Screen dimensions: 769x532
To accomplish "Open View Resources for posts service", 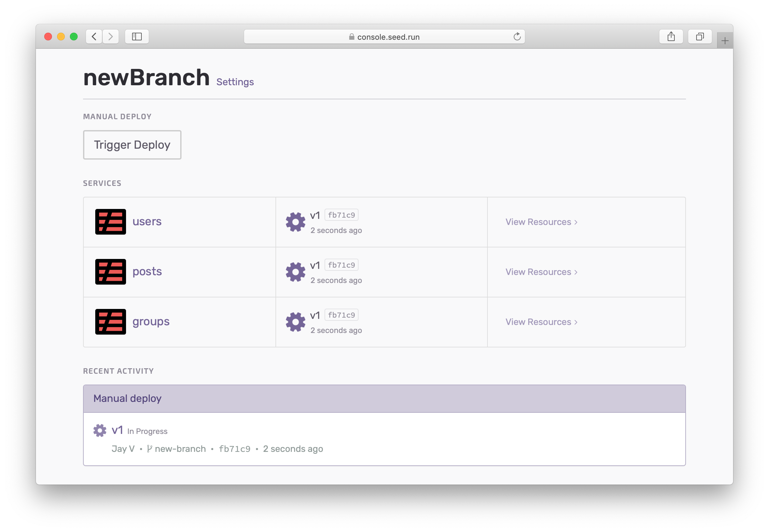I will tap(541, 272).
